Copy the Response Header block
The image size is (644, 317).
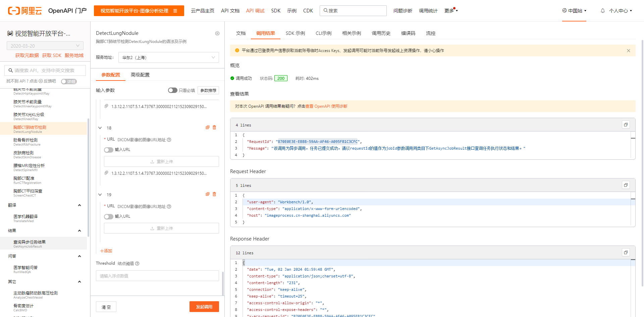click(x=626, y=253)
